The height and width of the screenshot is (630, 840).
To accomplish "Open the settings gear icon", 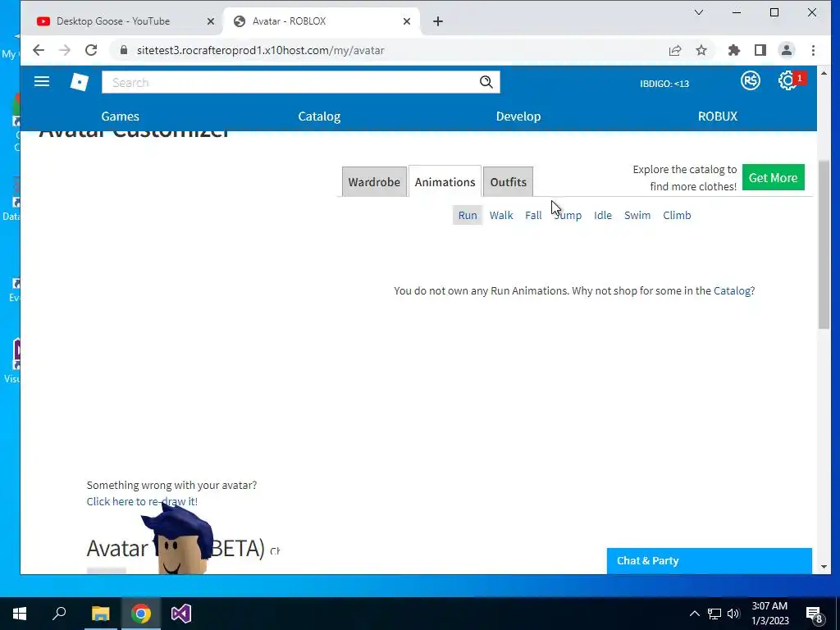I will (x=787, y=81).
